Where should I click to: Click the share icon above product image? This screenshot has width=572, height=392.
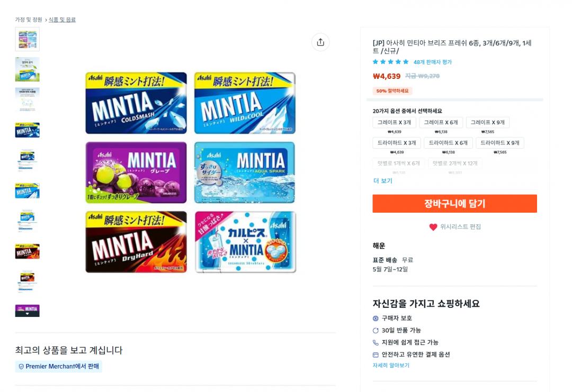click(x=320, y=42)
